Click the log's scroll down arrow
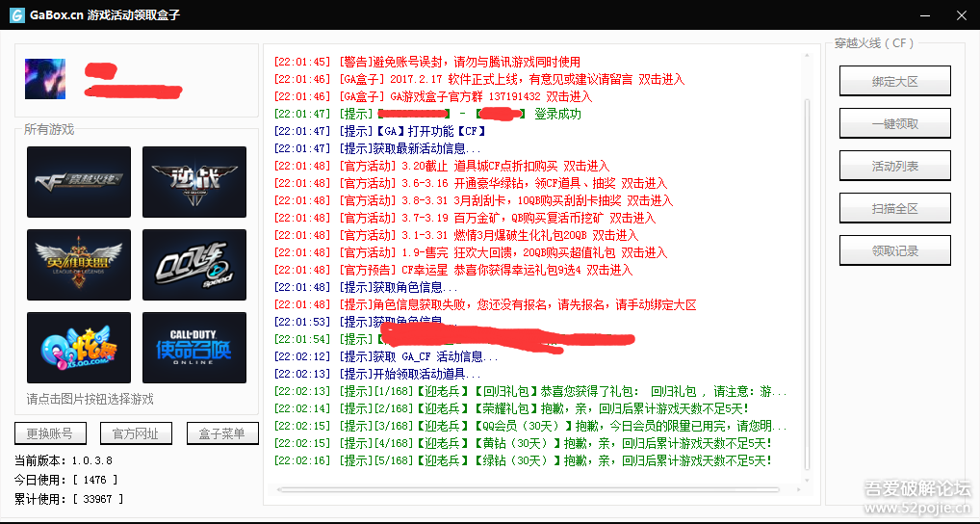Image resolution: width=980 pixels, height=524 pixels. tap(807, 481)
